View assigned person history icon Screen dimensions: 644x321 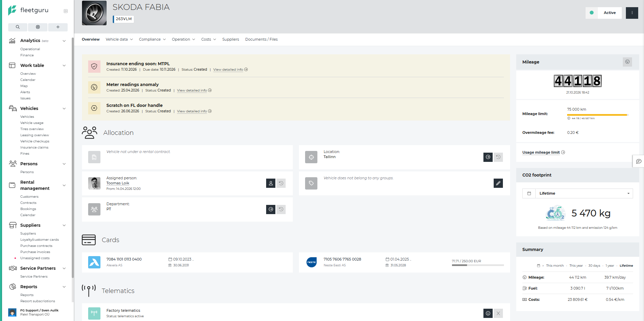(x=281, y=183)
